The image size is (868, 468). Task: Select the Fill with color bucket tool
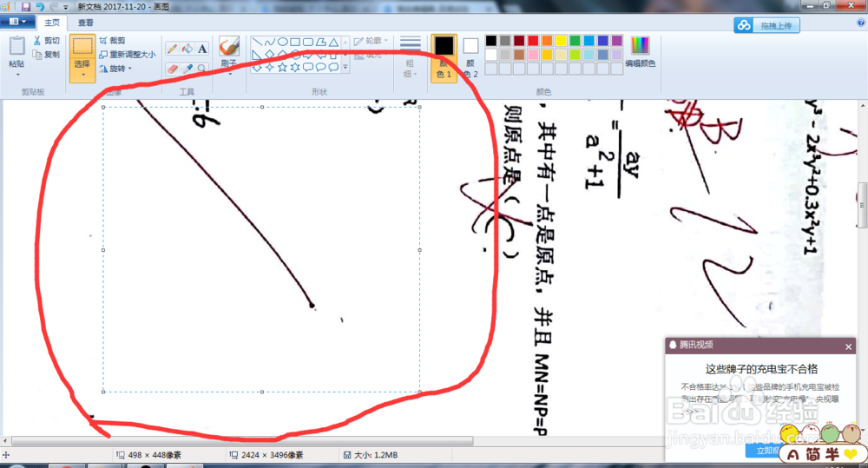(187, 49)
